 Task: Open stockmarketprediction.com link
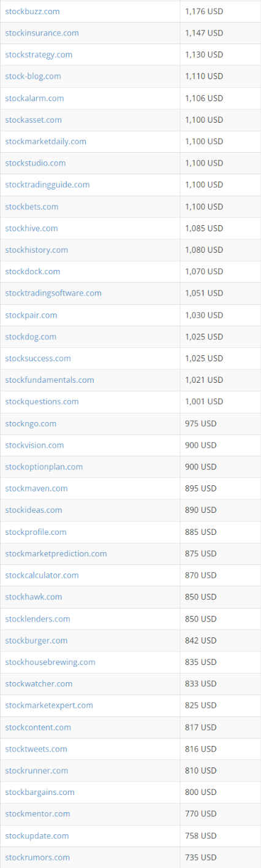point(56,553)
